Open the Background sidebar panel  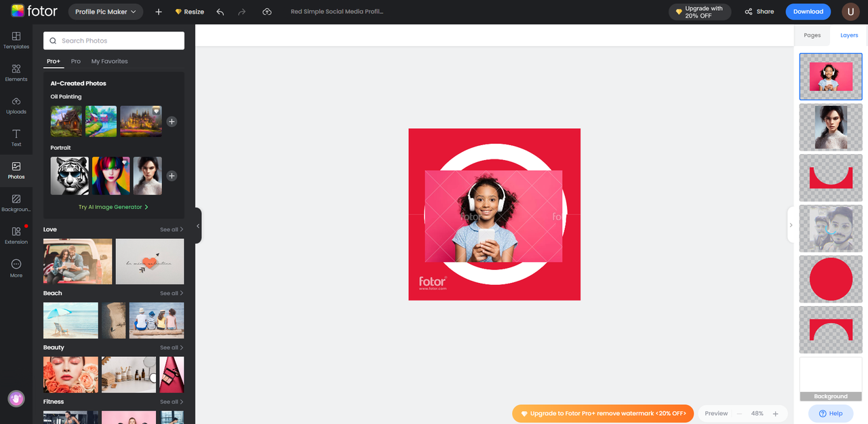point(16,203)
